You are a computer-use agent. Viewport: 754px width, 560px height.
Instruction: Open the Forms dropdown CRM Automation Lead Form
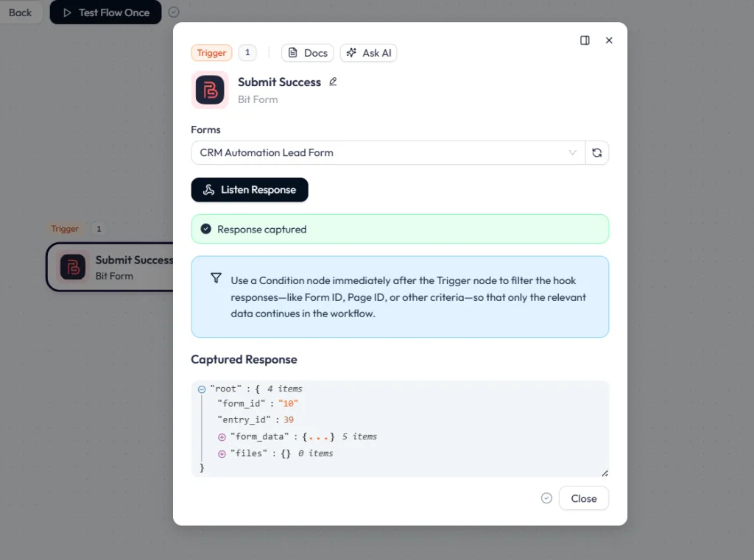(x=388, y=153)
